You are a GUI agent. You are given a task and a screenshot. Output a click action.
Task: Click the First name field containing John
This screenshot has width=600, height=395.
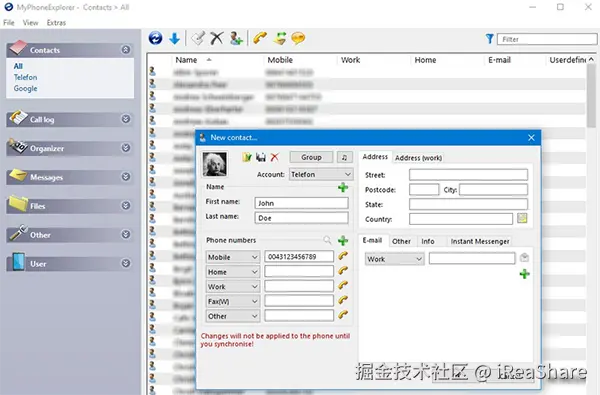coord(302,203)
